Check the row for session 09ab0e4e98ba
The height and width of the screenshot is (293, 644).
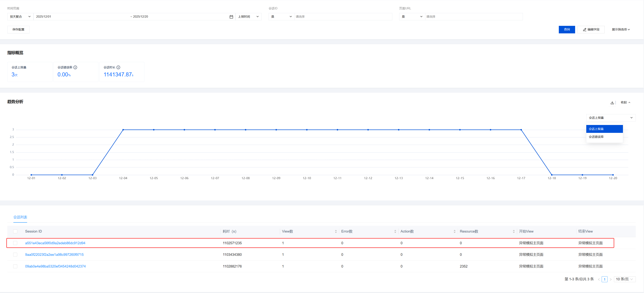[x=15, y=266]
